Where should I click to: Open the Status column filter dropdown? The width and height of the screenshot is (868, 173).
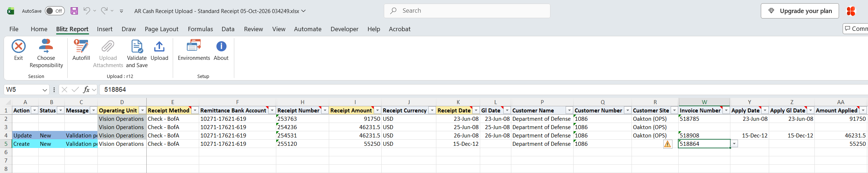[60, 111]
